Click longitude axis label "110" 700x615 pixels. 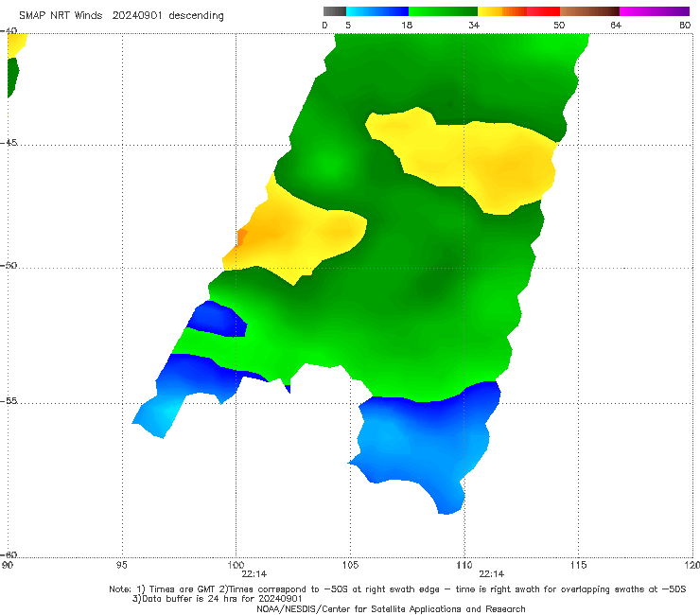[464, 566]
